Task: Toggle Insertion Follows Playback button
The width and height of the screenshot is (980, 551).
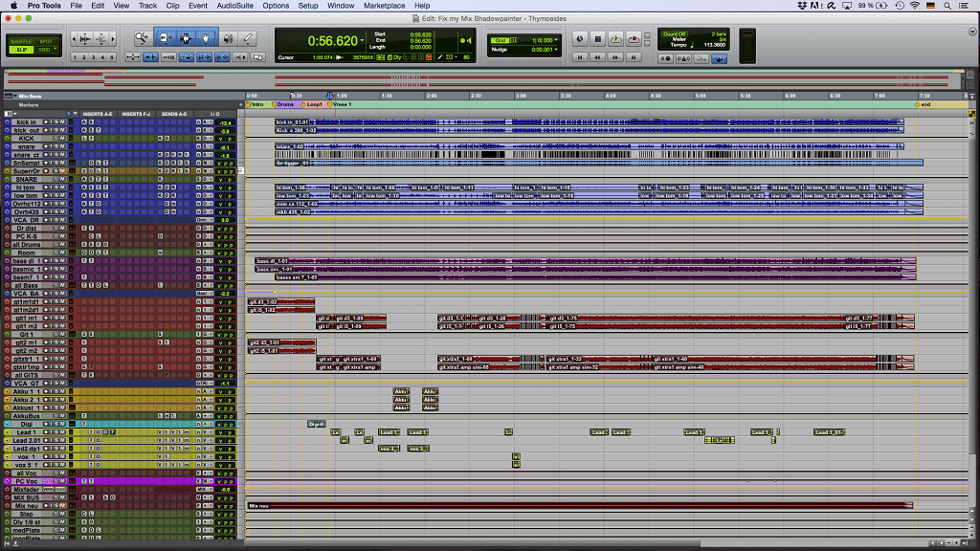Action: (240, 56)
